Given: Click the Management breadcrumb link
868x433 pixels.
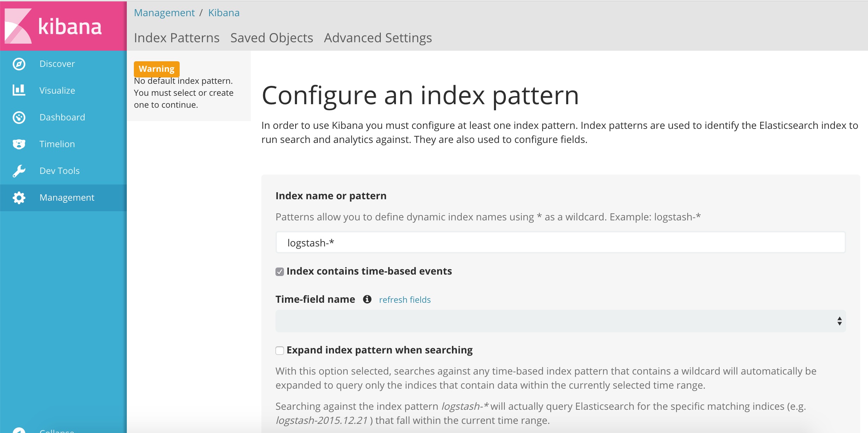Looking at the screenshot, I should [164, 13].
